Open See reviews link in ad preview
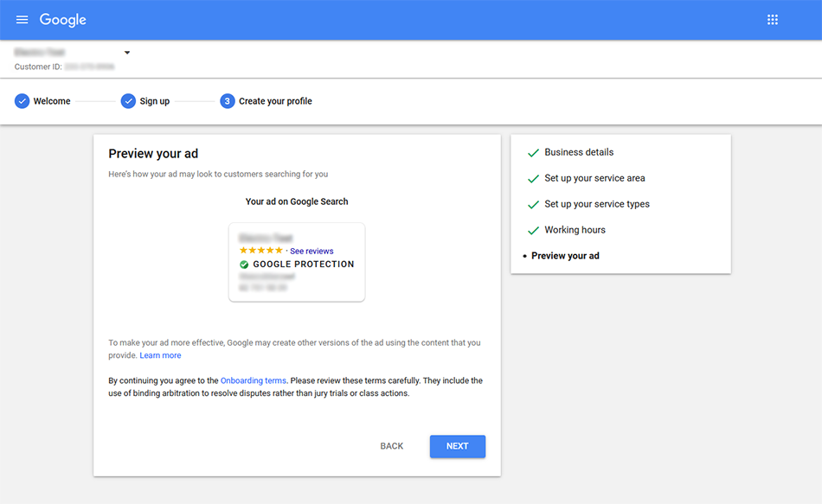The image size is (822, 504). [x=311, y=251]
